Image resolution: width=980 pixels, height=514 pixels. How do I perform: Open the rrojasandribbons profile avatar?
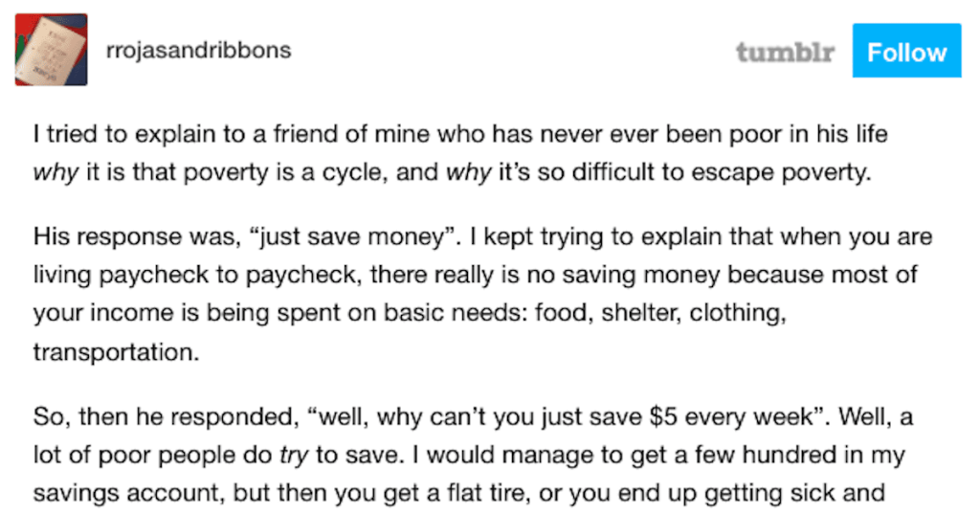tap(52, 50)
